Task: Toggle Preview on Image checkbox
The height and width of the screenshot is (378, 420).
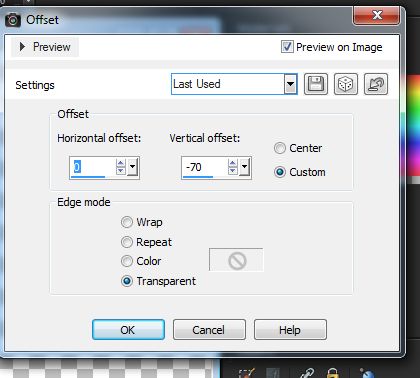Action: 287,47
